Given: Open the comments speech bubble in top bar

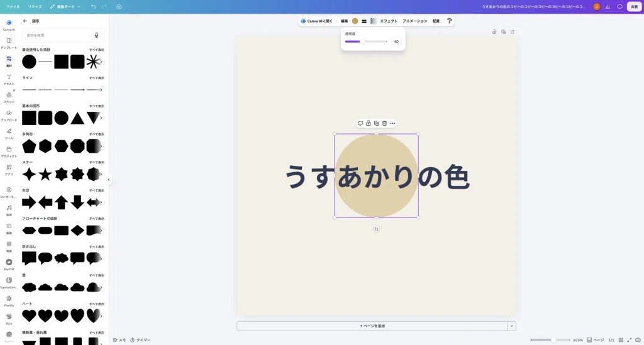Looking at the screenshot, I should [x=619, y=6].
